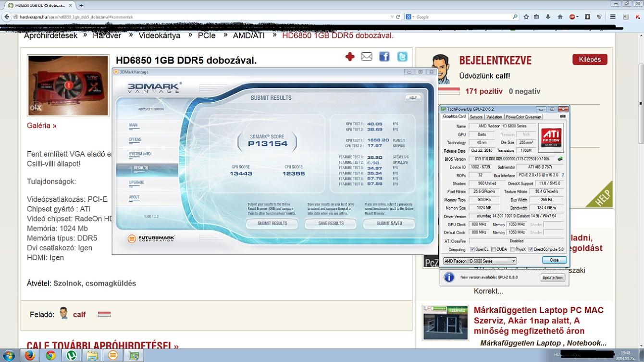Screen dimensions: 644x362
Task: Open the Galéria link under the photo
Action: [x=42, y=125]
